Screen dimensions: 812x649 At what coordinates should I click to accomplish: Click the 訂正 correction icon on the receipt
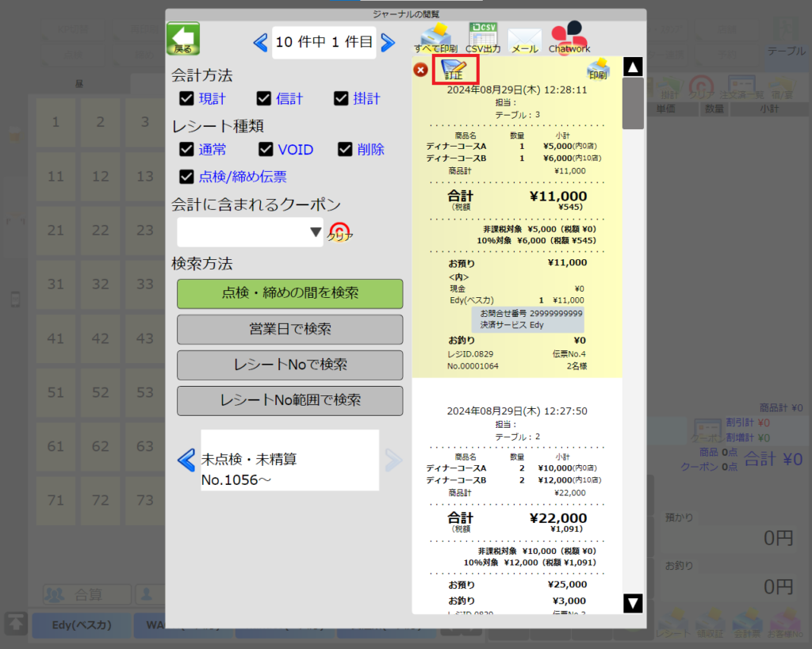point(454,70)
